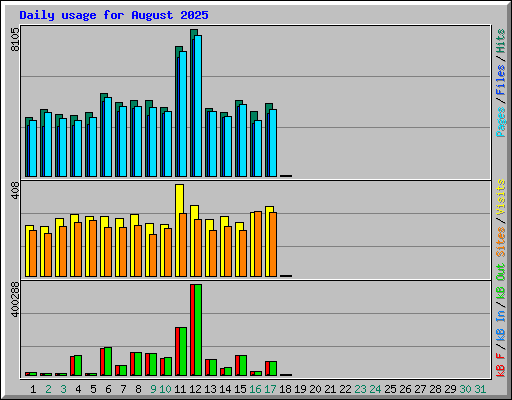Click the green KB bar for day 6

click(108, 362)
